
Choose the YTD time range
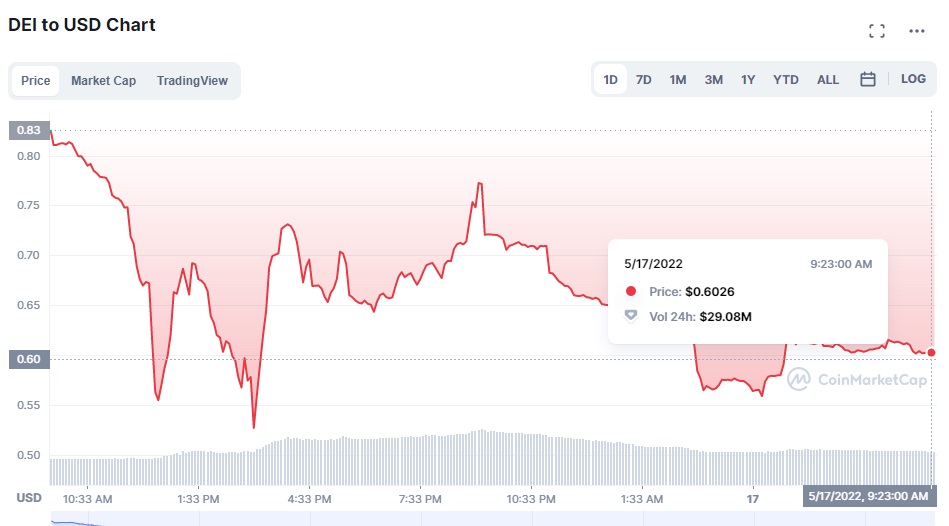[786, 80]
